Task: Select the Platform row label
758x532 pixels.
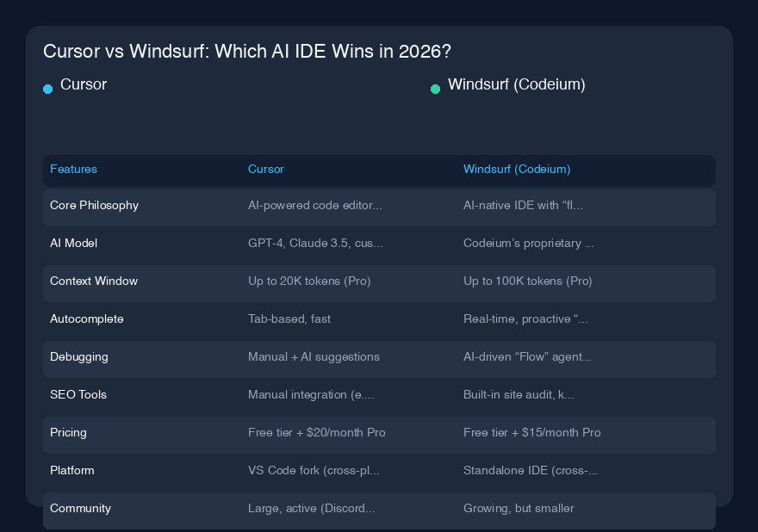Action: coord(72,471)
